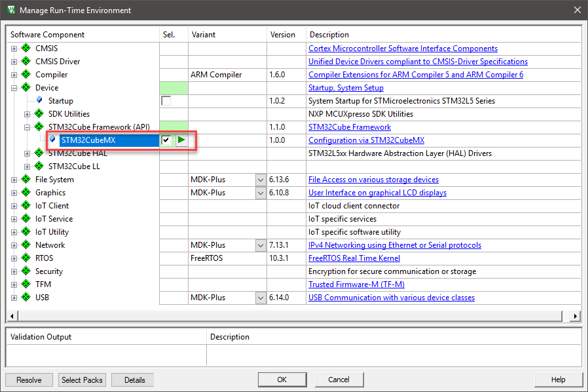This screenshot has height=392, width=588.
Task: Confirm with the OK button
Action: 282,380
